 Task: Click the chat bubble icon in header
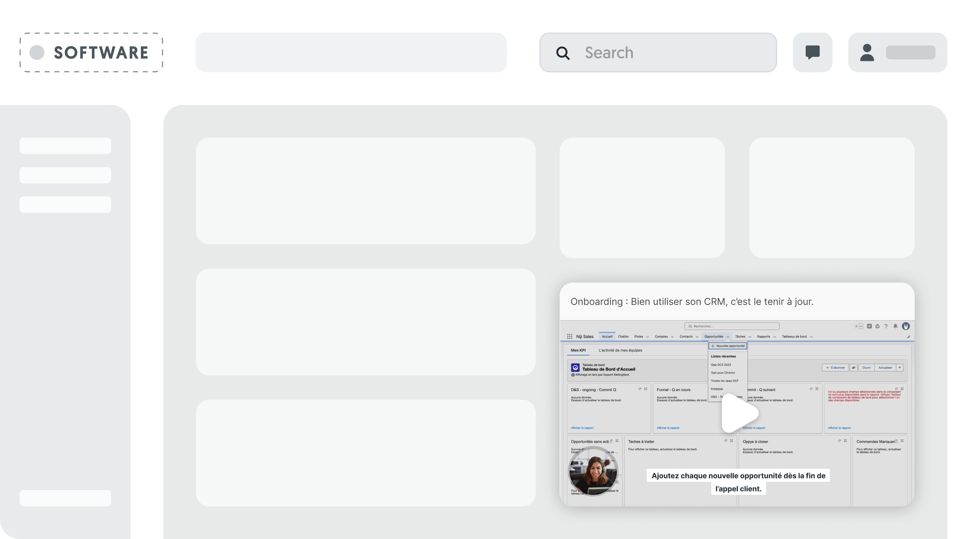click(x=812, y=53)
